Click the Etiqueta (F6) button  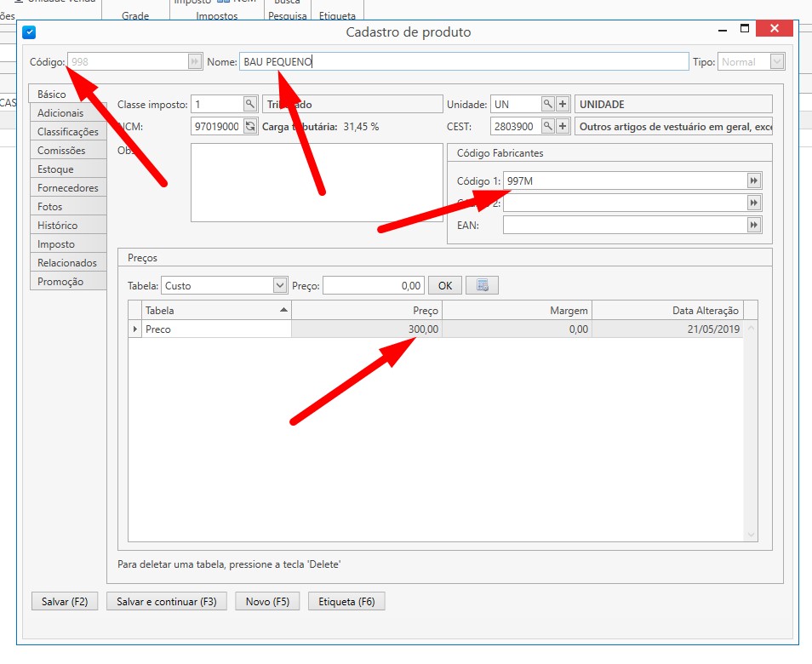click(346, 602)
